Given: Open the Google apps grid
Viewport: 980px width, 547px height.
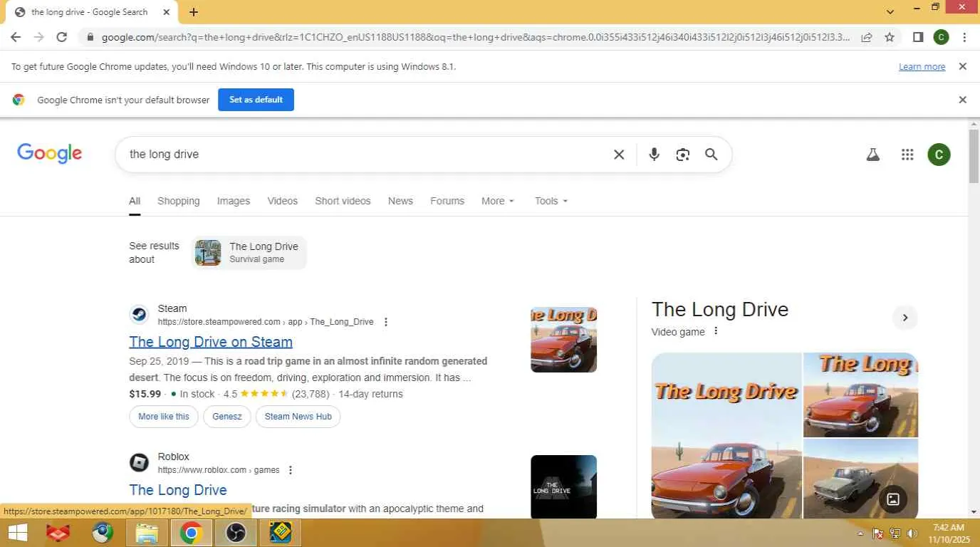Looking at the screenshot, I should (907, 155).
